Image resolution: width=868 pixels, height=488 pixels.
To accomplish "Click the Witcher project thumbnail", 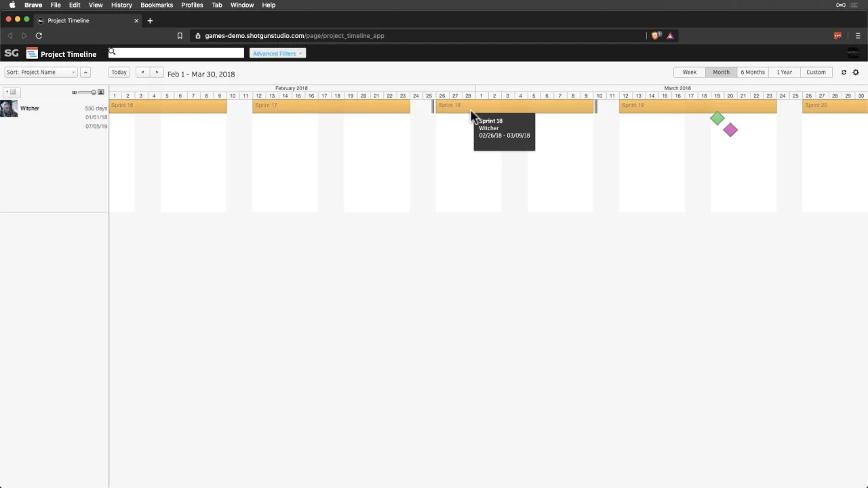I will 9,108.
